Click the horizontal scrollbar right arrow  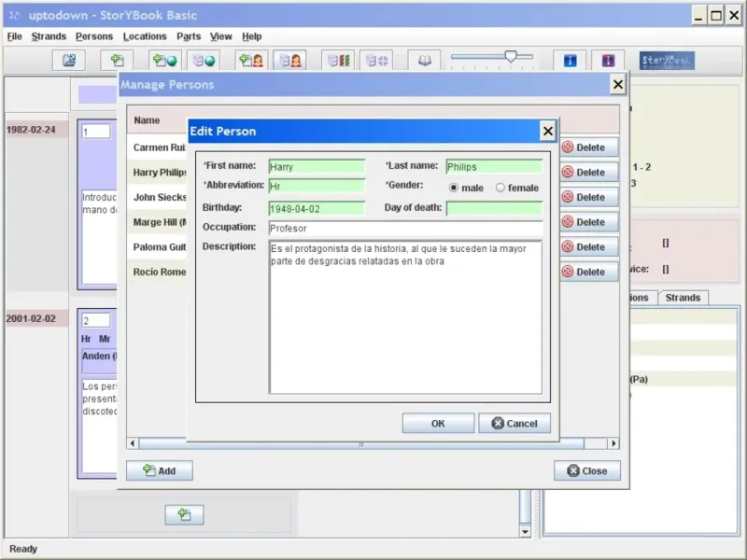pos(614,443)
